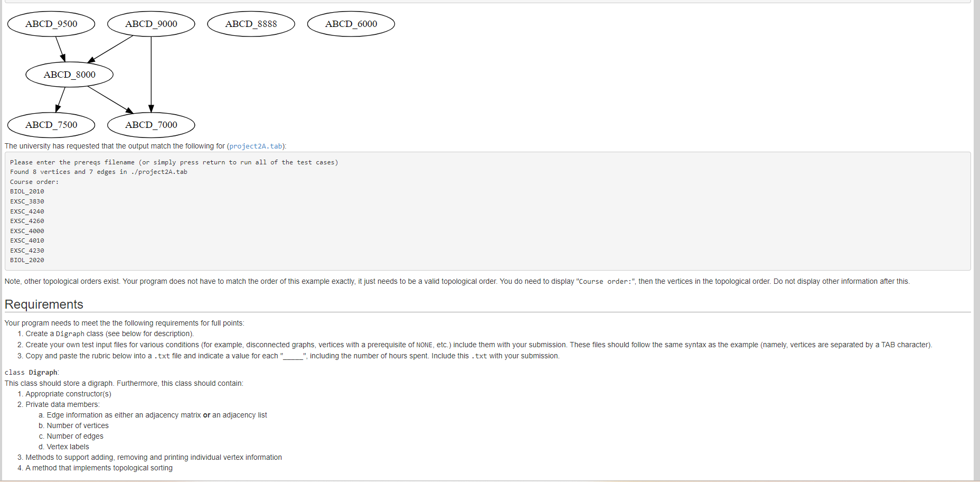Select the Create a Digraph class list item
The width and height of the screenshot is (980, 482).
[108, 333]
